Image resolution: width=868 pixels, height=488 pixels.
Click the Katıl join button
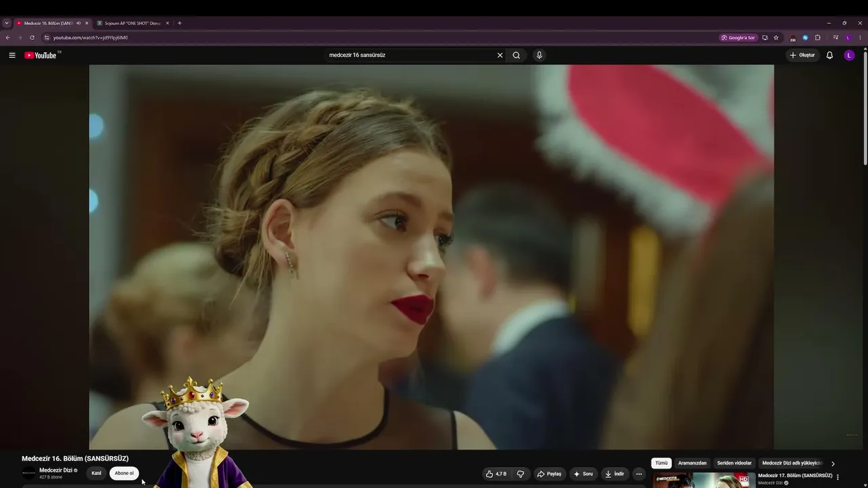click(96, 474)
